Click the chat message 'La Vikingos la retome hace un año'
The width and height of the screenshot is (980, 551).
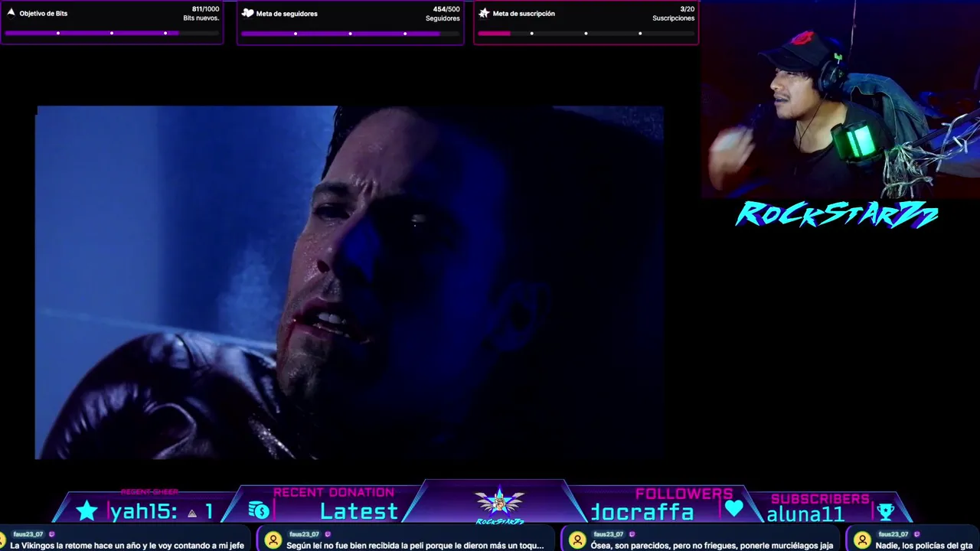point(127,546)
